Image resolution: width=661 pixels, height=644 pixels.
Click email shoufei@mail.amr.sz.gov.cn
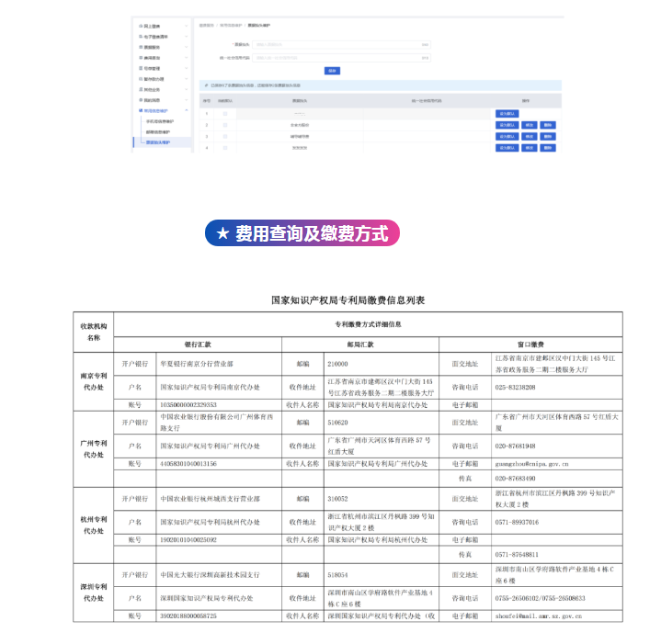click(539, 616)
